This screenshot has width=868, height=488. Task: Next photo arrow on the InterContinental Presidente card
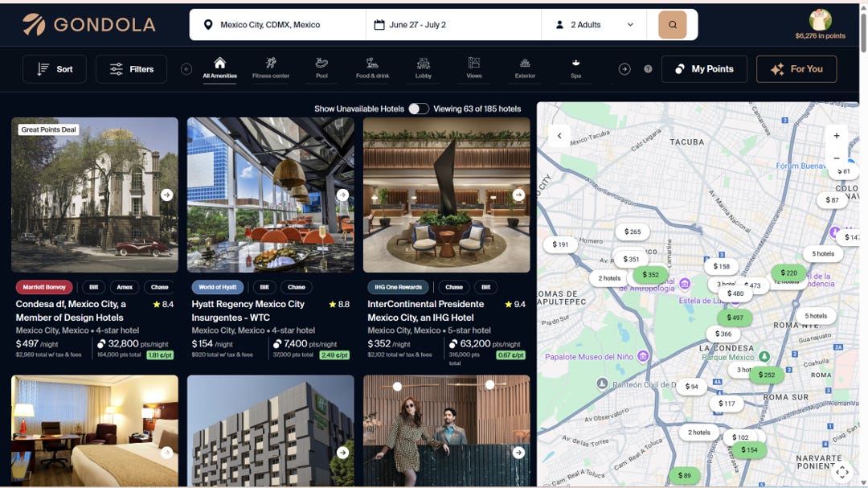[518, 195]
